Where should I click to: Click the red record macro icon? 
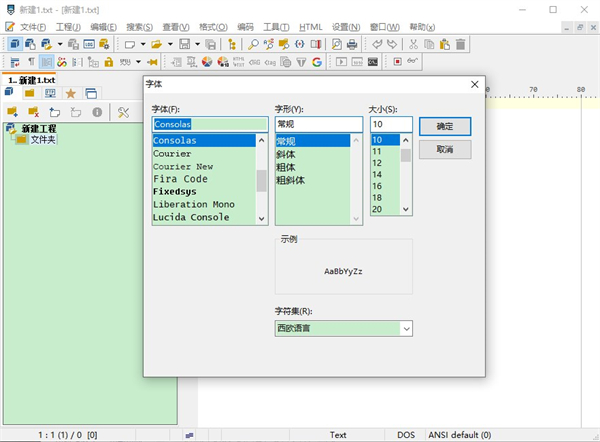(x=396, y=62)
